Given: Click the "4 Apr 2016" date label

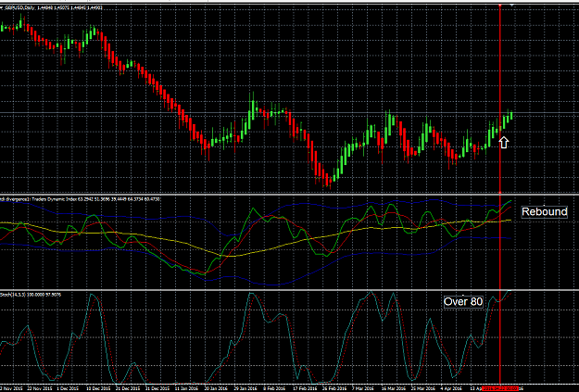Looking at the screenshot, I should [x=451, y=388].
